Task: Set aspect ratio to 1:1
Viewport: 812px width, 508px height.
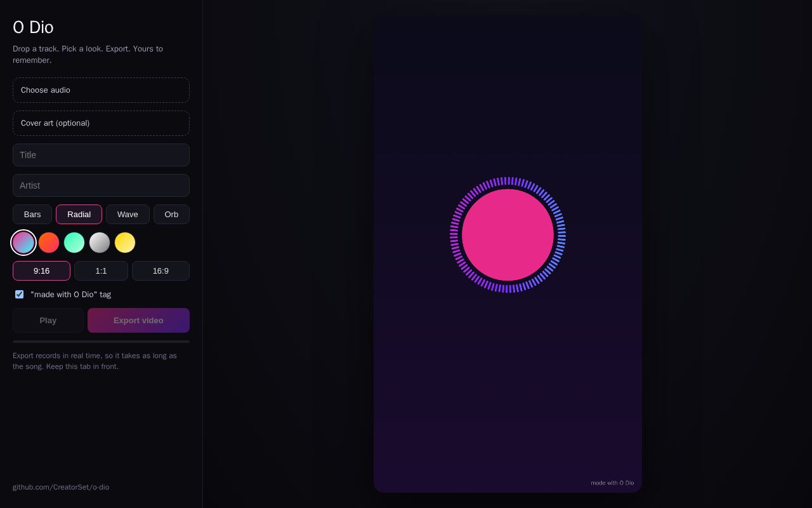Action: click(x=101, y=271)
